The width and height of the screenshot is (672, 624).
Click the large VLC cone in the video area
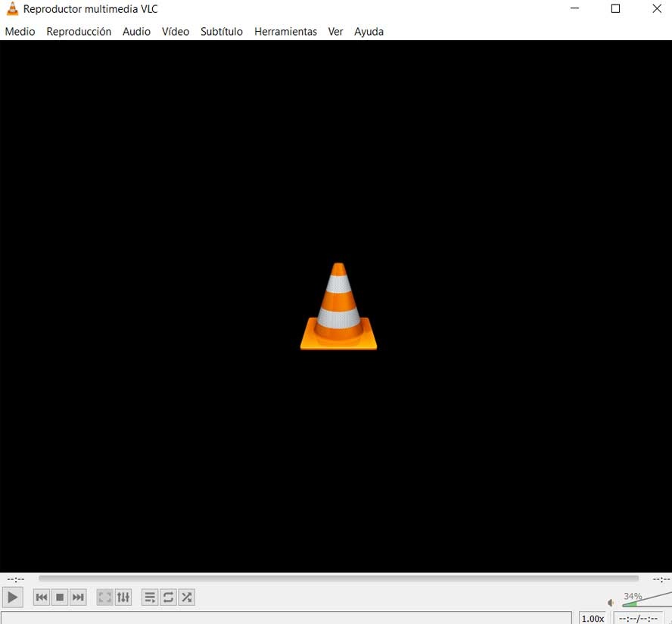tap(338, 306)
